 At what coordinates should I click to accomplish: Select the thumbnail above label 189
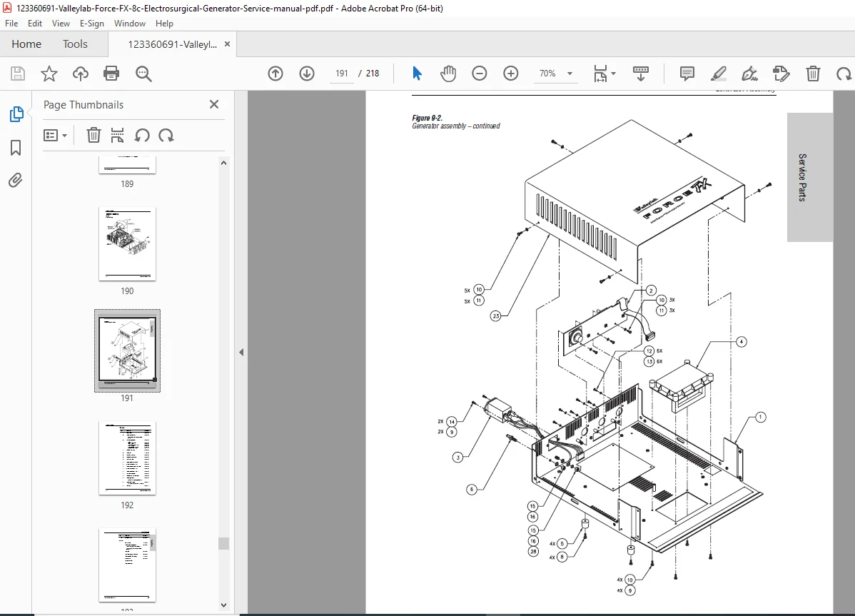click(x=127, y=165)
